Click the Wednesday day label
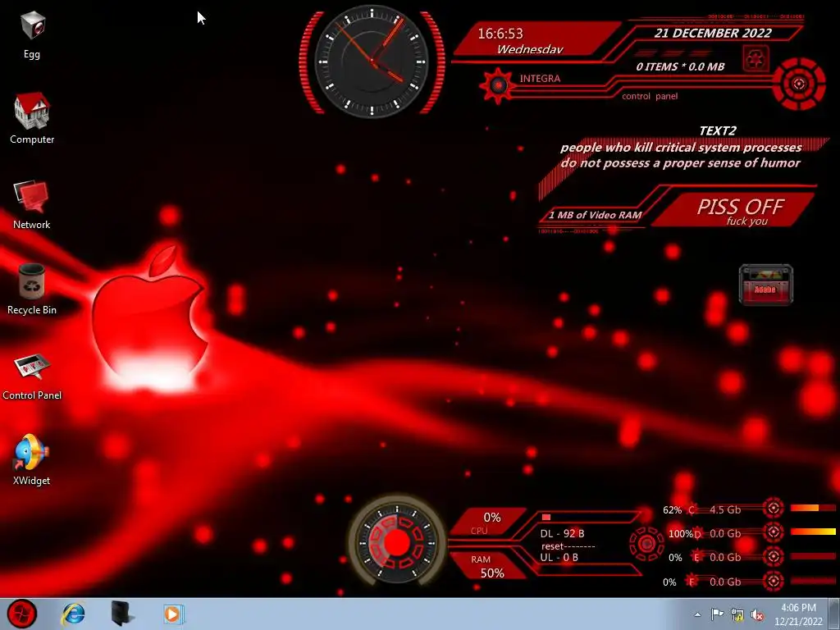The height and width of the screenshot is (630, 840). tap(530, 49)
